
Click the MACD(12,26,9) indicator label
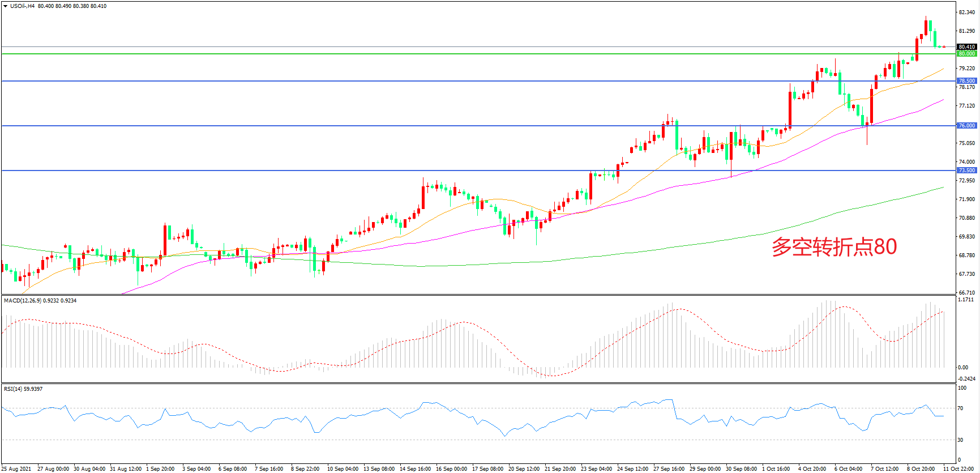[x=23, y=301]
